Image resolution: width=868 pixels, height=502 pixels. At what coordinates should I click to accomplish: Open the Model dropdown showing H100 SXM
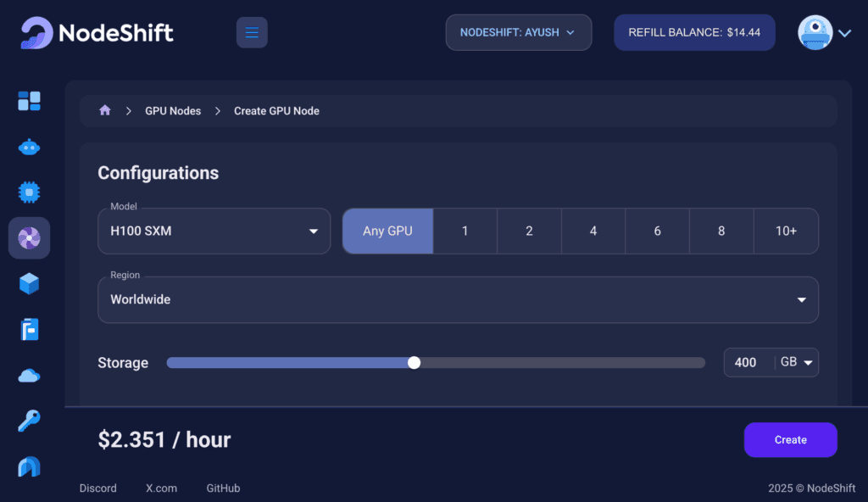pyautogui.click(x=214, y=231)
